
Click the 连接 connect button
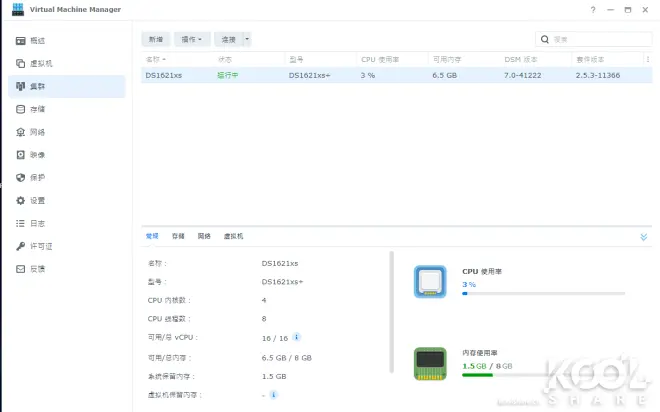229,39
